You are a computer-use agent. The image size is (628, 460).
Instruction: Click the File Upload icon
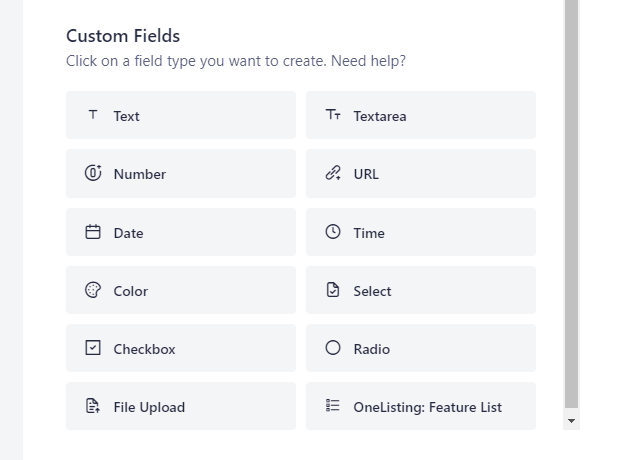[93, 406]
